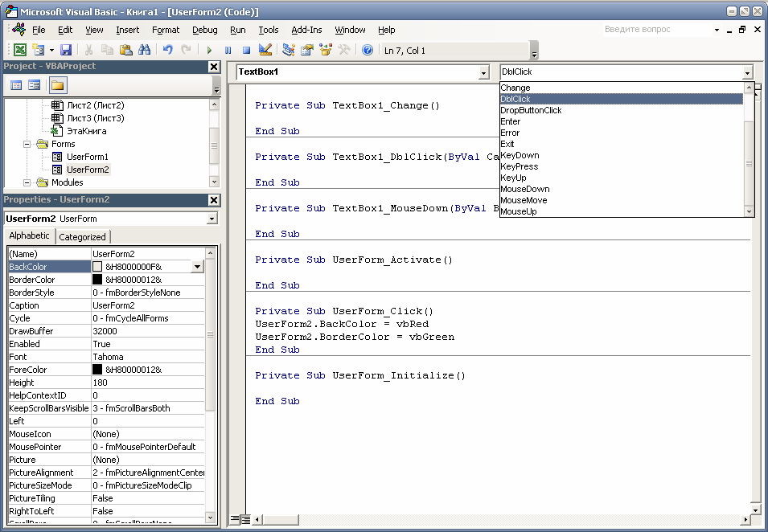Select the MouseMove event in list
Image resolution: width=768 pixels, height=532 pixels.
click(x=621, y=200)
